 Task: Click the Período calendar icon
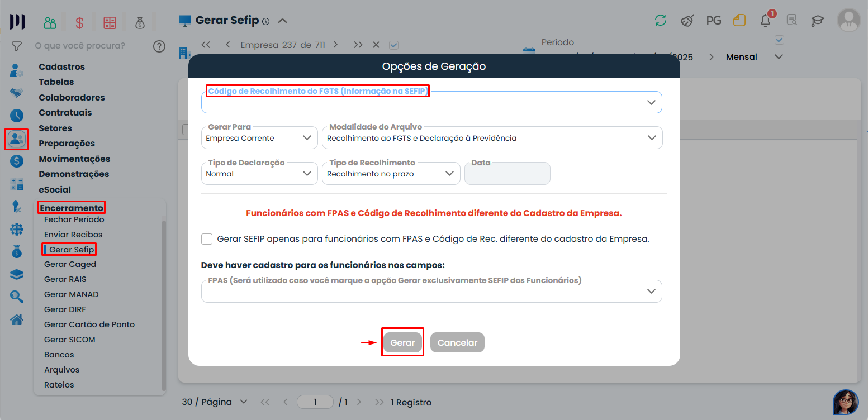tap(528, 51)
